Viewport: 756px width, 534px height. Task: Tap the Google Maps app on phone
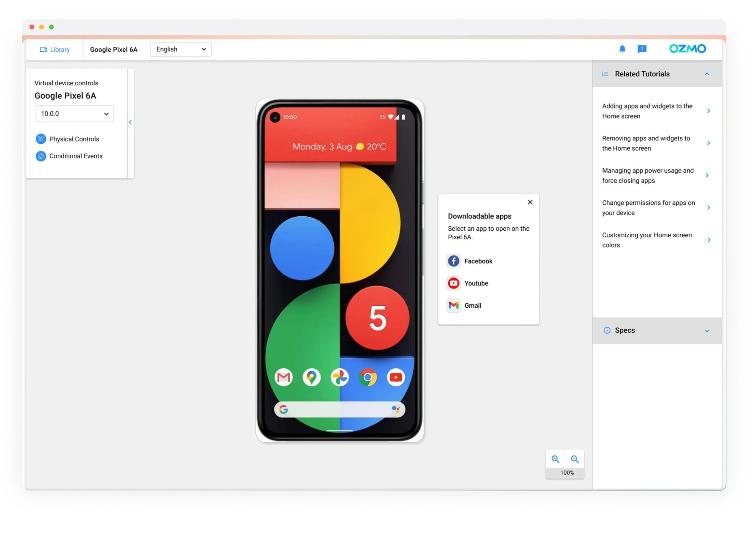tap(311, 377)
